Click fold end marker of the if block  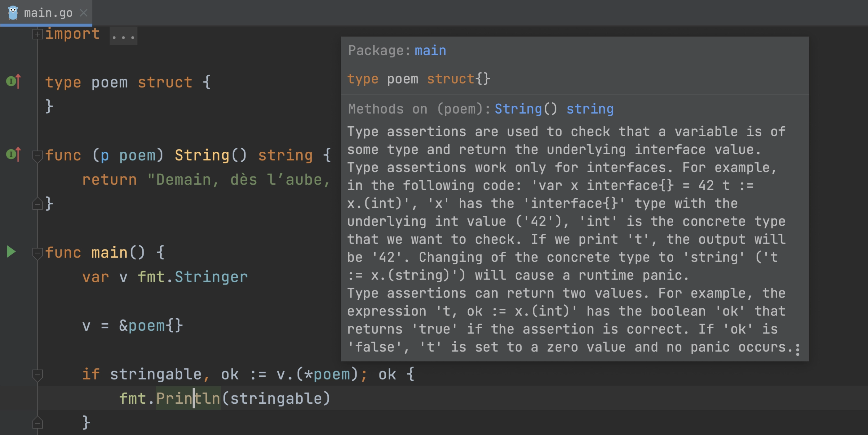coord(37,423)
